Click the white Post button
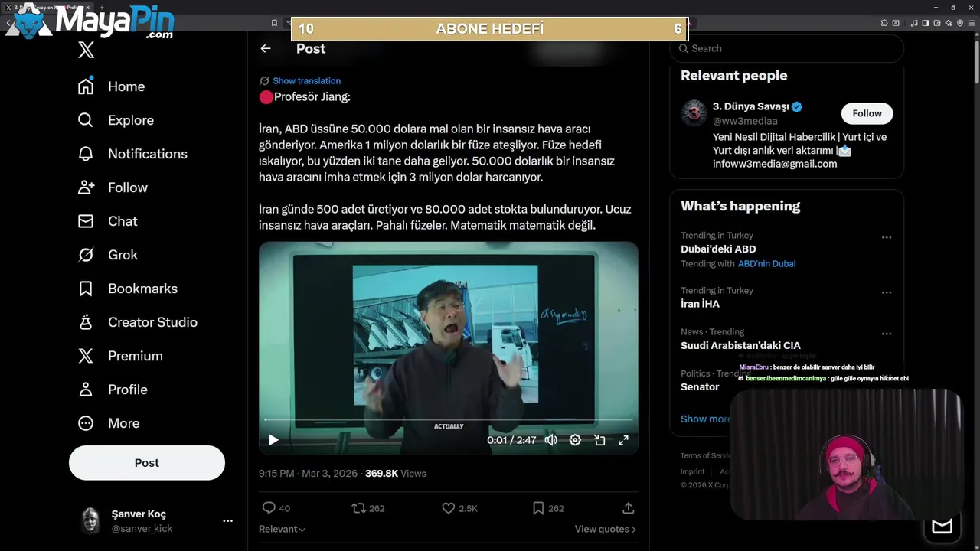The image size is (980, 551). coord(147,463)
